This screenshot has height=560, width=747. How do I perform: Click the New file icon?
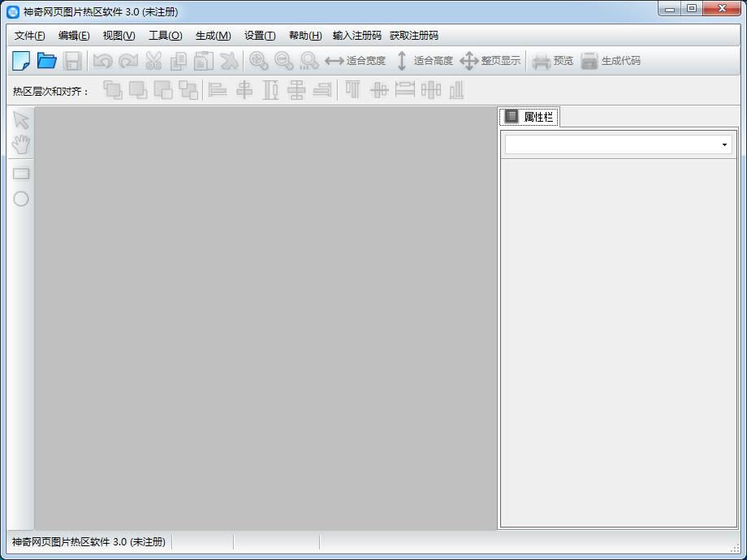[x=21, y=61]
